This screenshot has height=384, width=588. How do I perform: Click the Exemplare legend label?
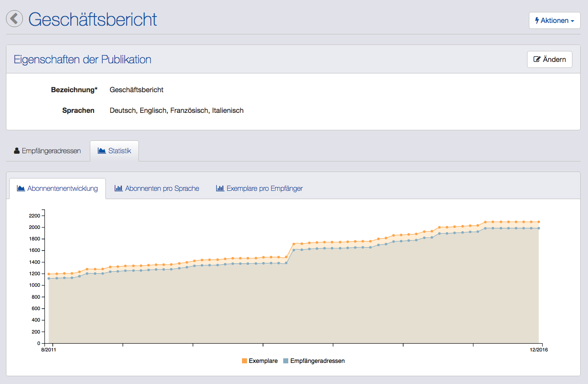[263, 361]
